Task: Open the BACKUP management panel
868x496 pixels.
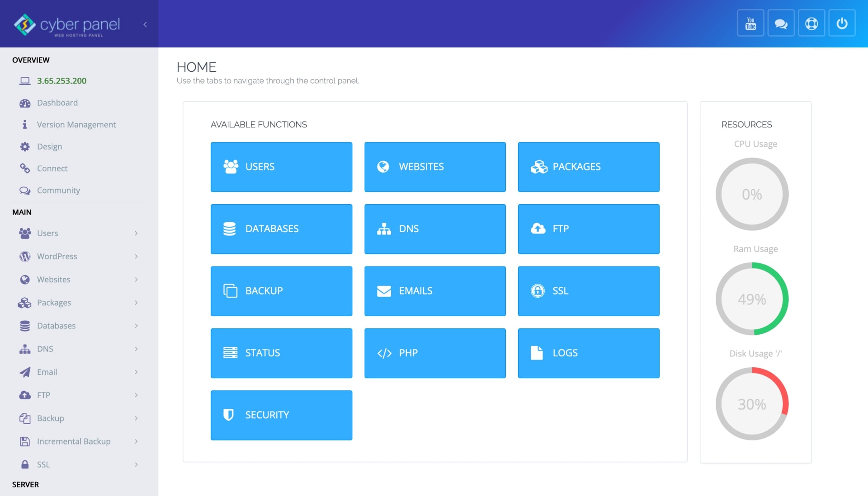Action: pos(281,290)
